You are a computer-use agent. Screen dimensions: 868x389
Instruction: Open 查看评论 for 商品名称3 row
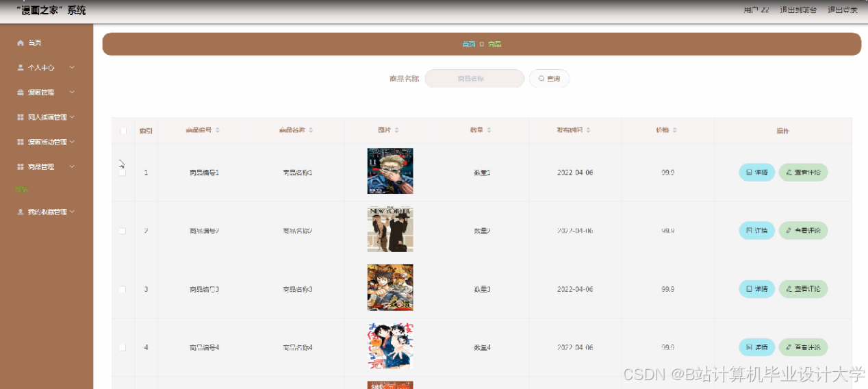pos(803,289)
